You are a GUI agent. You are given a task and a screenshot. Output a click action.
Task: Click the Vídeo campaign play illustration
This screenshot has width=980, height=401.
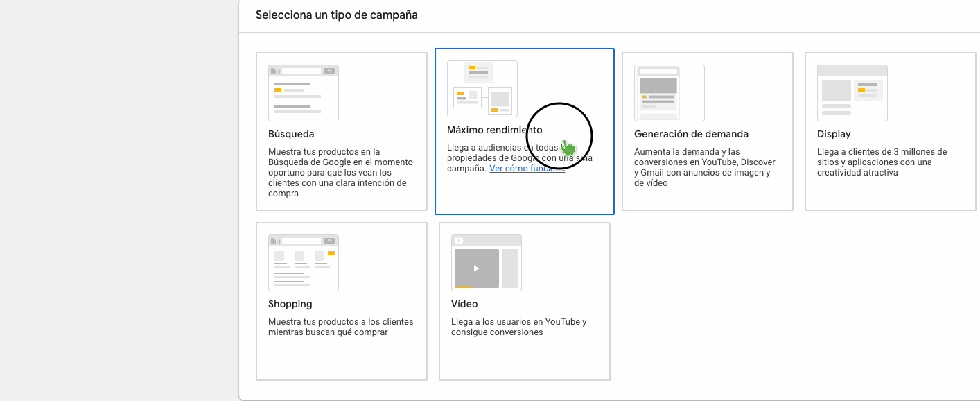click(x=487, y=263)
